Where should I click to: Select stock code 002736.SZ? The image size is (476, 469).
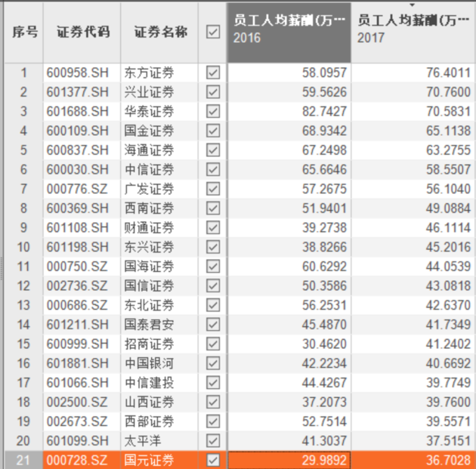click(x=77, y=285)
